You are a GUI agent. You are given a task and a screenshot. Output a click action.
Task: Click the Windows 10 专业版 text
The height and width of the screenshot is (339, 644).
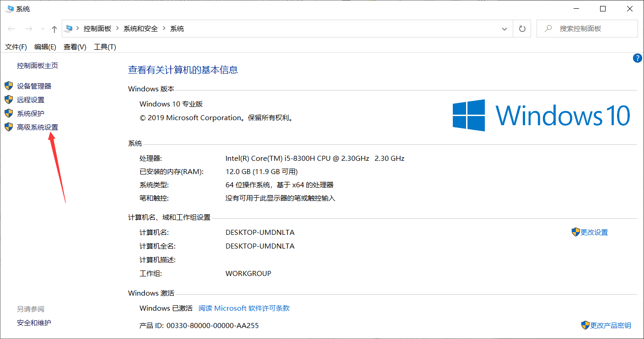click(x=171, y=104)
